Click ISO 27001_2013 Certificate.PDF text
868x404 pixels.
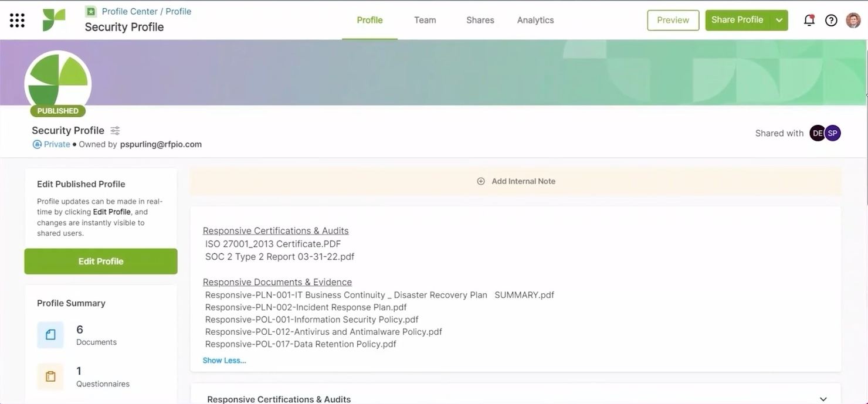(273, 243)
